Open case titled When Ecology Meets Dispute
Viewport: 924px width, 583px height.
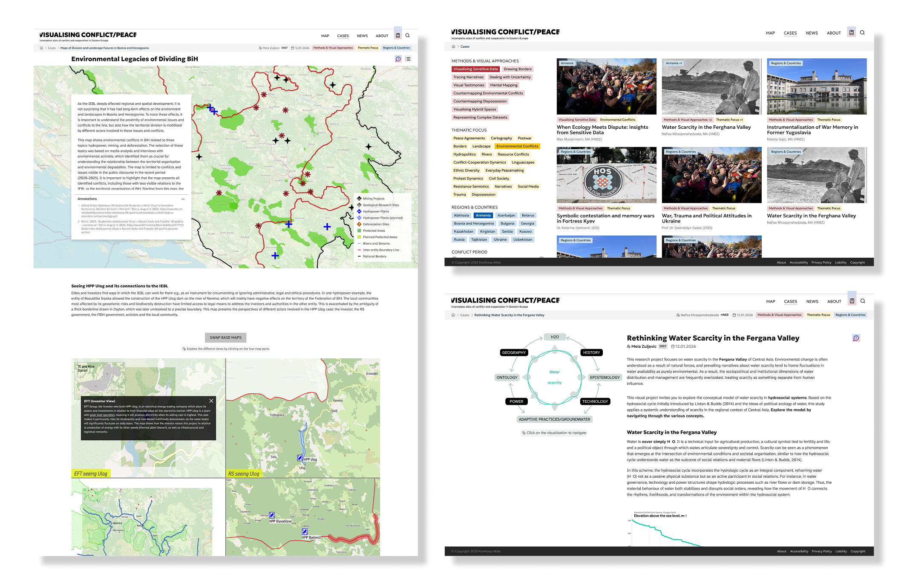click(x=602, y=130)
